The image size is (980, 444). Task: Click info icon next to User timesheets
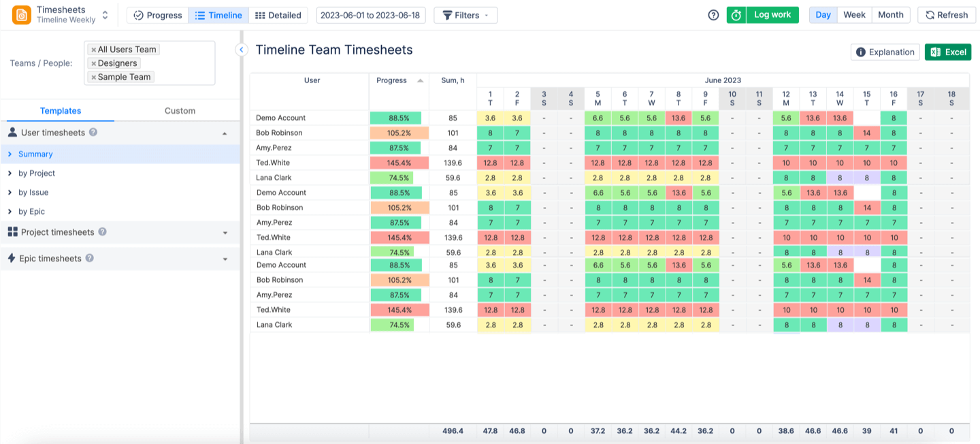coord(93,132)
